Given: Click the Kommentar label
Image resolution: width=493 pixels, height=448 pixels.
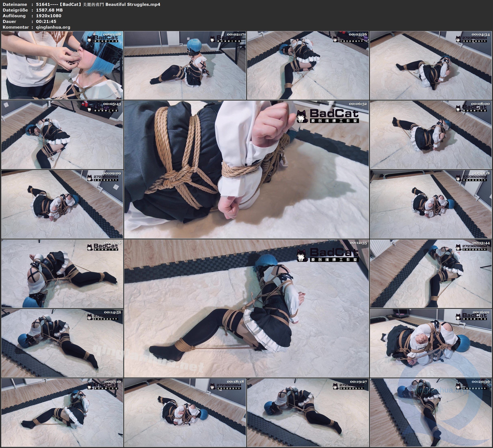Looking at the screenshot, I should (x=16, y=27).
